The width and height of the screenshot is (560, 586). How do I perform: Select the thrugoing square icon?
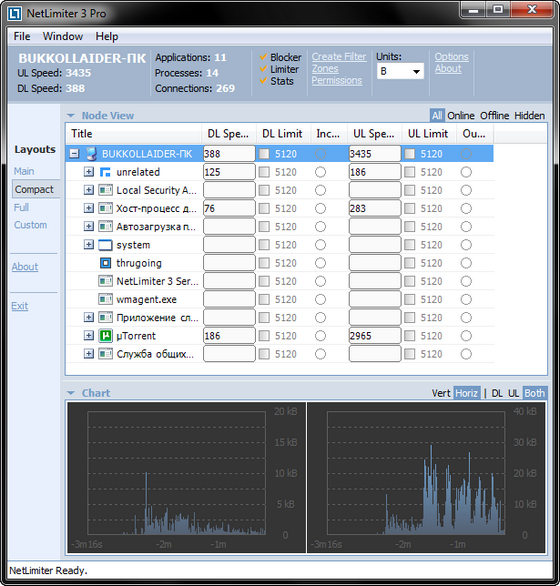pos(105,263)
